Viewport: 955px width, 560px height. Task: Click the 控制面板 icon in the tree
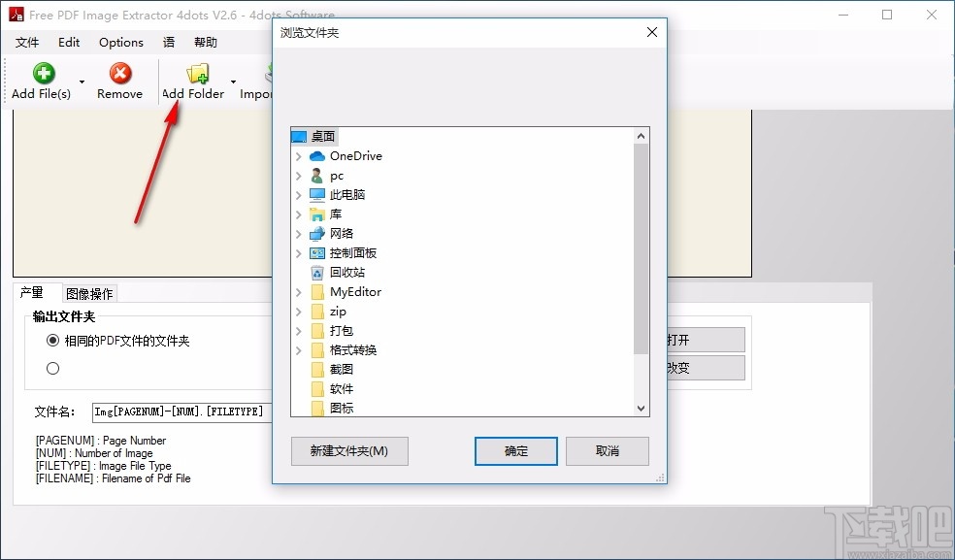318,252
